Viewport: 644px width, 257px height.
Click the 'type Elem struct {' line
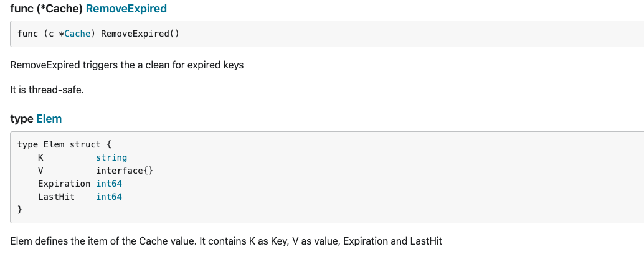(x=65, y=144)
